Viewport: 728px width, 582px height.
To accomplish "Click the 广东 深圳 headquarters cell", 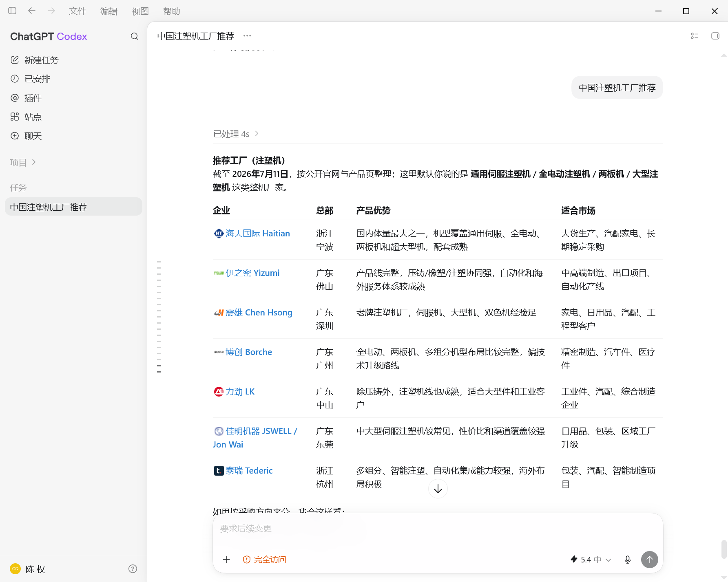I will click(325, 319).
